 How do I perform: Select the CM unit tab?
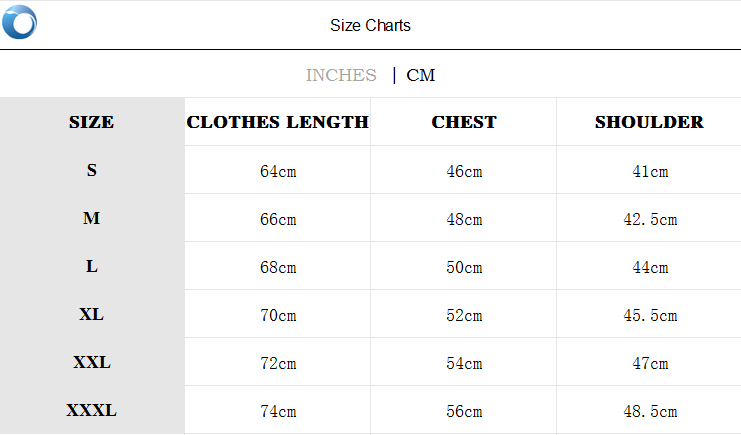click(x=421, y=75)
